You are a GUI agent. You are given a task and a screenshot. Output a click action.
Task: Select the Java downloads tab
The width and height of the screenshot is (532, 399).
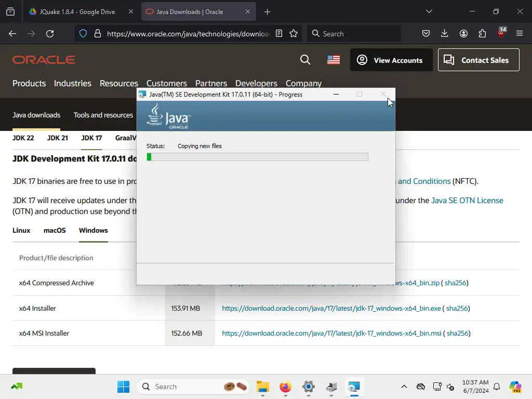(x=36, y=115)
